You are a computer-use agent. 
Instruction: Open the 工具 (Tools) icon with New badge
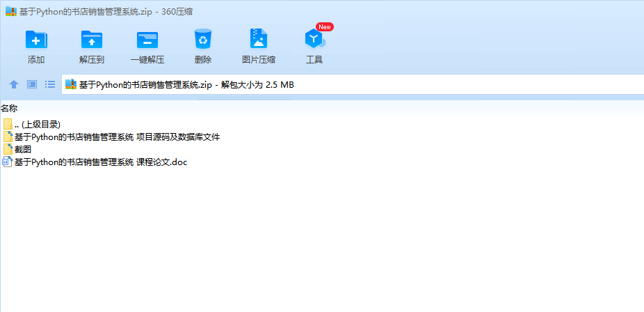pos(314,38)
